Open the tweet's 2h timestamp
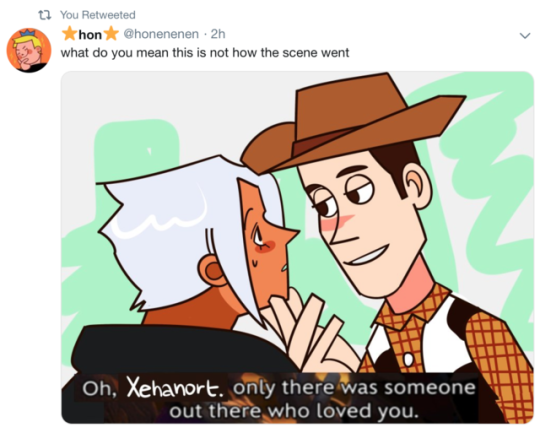The height and width of the screenshot is (433, 540). [218, 34]
